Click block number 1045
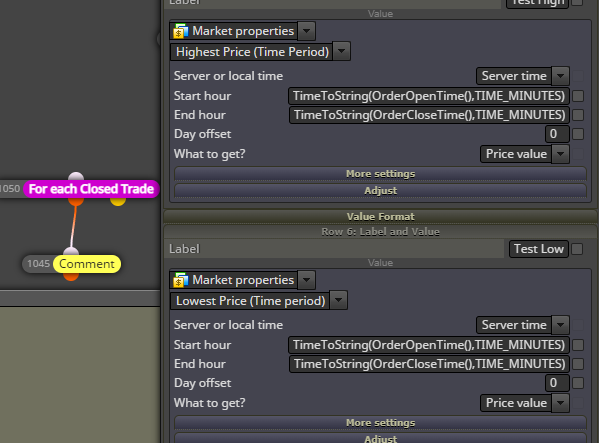This screenshot has height=443, width=599. [x=38, y=264]
